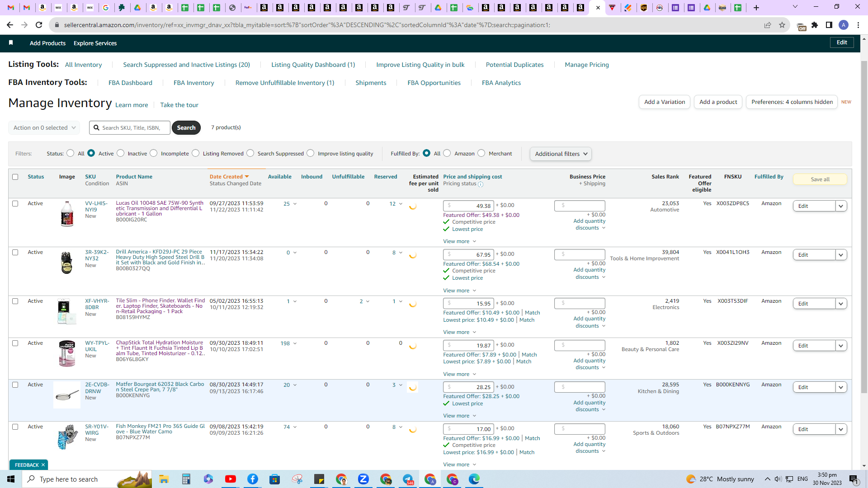This screenshot has height=488, width=868.
Task: Go back to the previous browser page
Action: point(10,25)
